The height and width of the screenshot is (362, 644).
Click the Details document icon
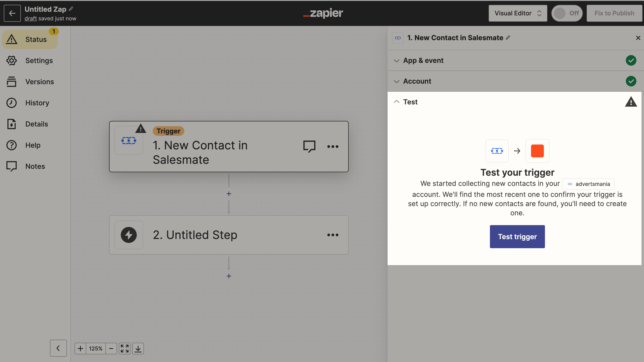coord(12,124)
